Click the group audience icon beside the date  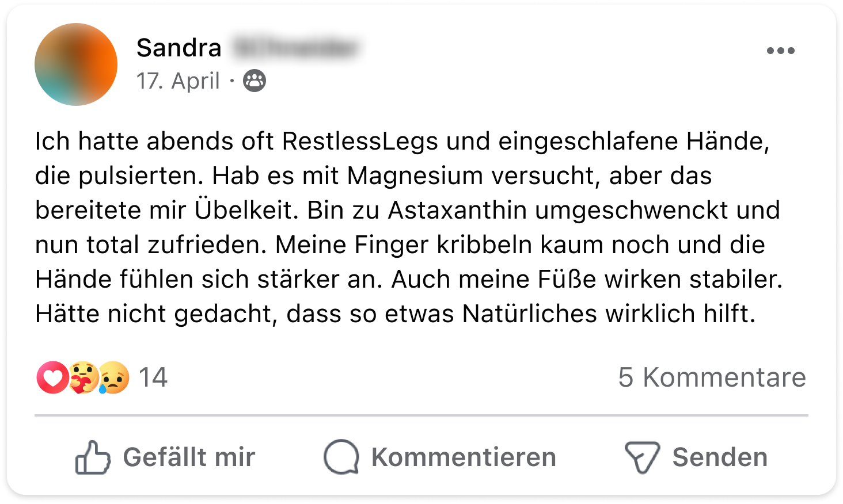[x=255, y=81]
